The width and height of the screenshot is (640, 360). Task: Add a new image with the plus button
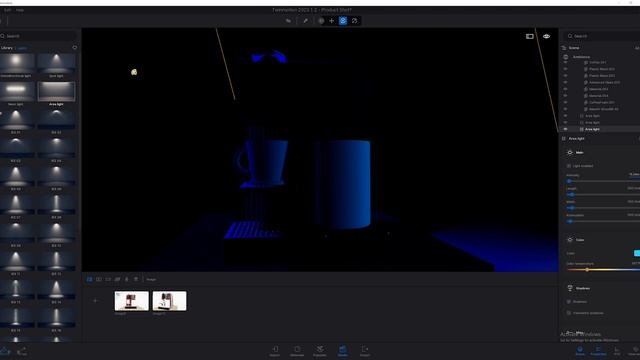click(x=96, y=301)
